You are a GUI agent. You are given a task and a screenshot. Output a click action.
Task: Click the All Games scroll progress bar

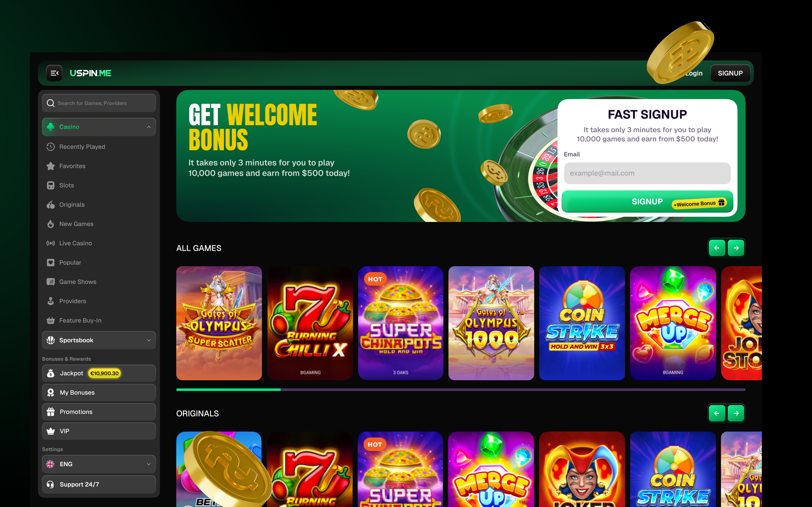coord(461,390)
